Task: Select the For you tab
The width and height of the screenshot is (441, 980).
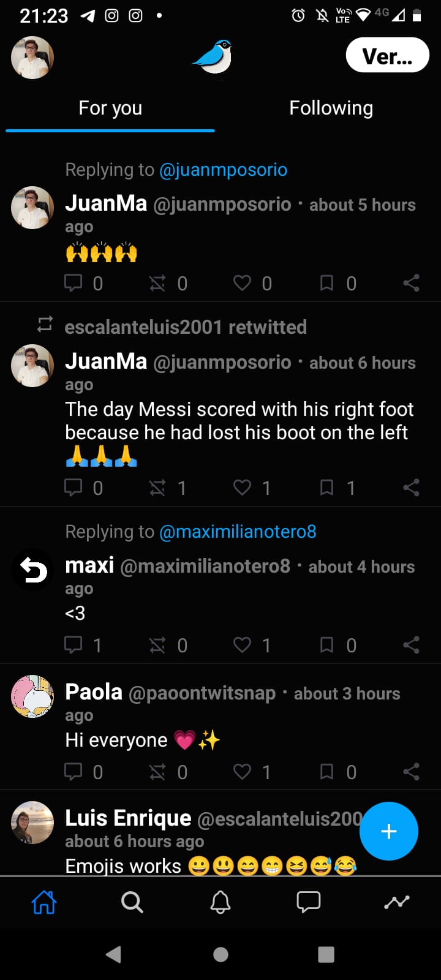Action: pos(110,108)
